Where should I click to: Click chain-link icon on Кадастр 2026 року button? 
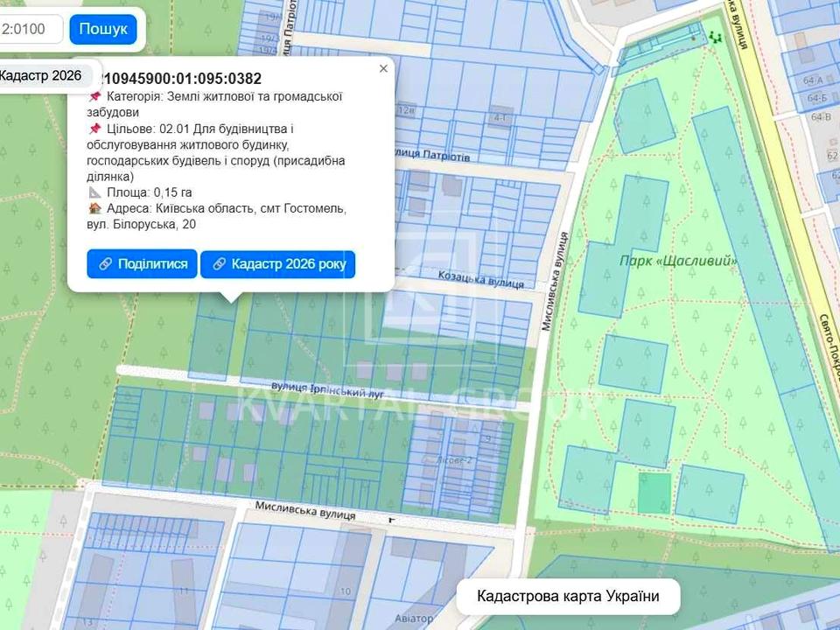[x=220, y=264]
